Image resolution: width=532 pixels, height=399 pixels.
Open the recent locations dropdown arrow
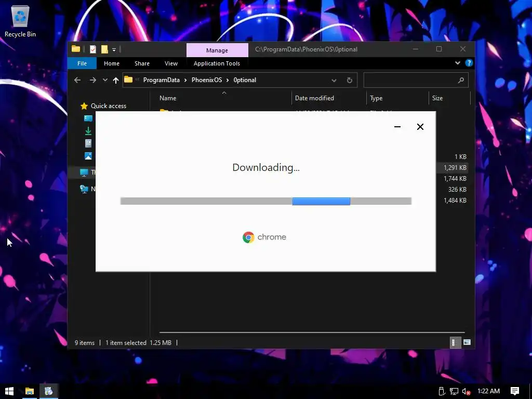point(105,80)
